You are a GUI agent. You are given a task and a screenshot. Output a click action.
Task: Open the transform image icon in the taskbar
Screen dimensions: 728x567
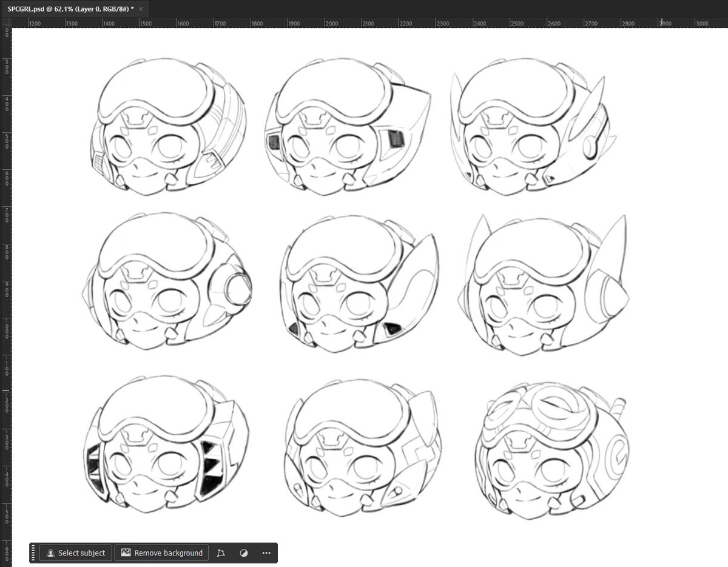coord(221,553)
